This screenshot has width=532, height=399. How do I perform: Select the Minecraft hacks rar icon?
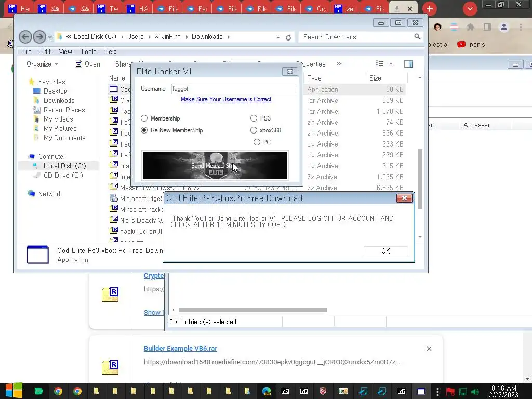(113, 209)
